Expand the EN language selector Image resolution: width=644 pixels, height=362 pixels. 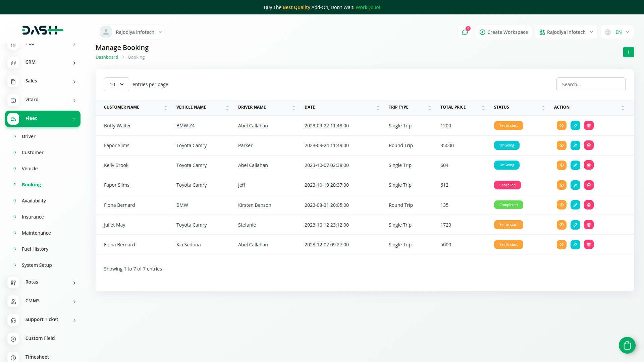tap(618, 32)
